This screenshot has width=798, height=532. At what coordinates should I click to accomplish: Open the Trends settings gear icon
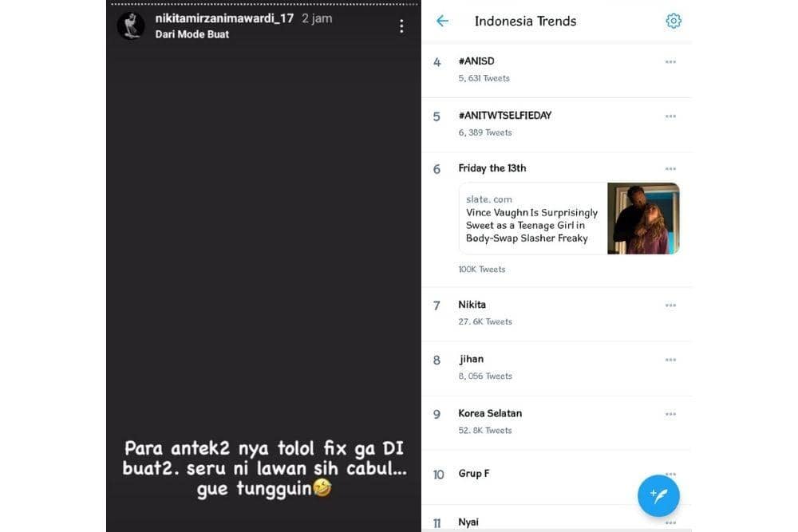(674, 21)
